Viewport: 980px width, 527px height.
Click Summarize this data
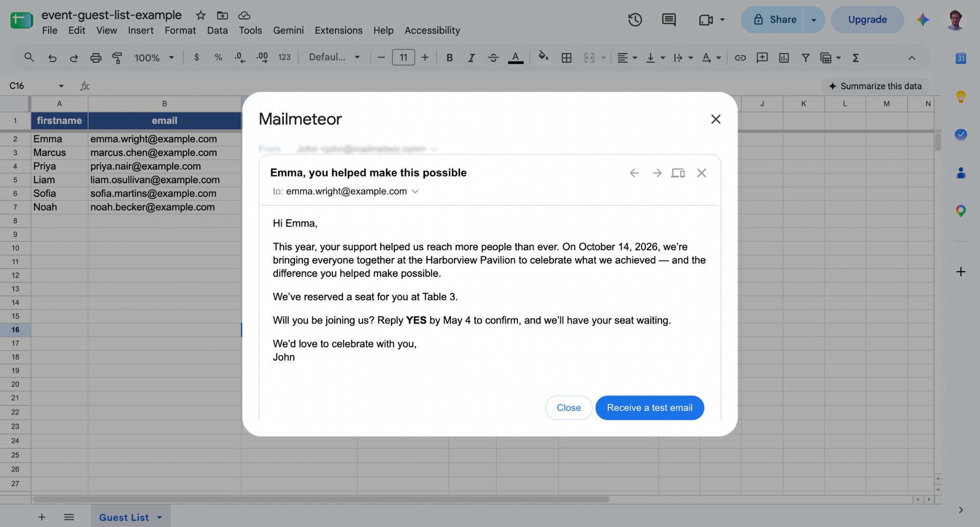pyautogui.click(x=875, y=86)
